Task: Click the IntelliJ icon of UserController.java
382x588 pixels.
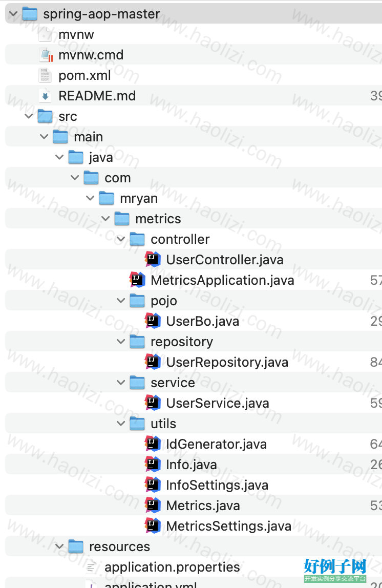Action: [153, 260]
